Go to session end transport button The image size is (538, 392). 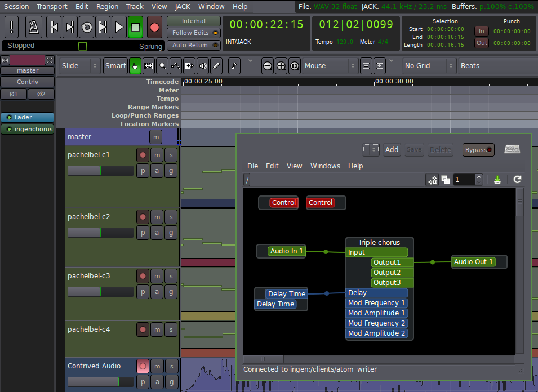point(70,26)
